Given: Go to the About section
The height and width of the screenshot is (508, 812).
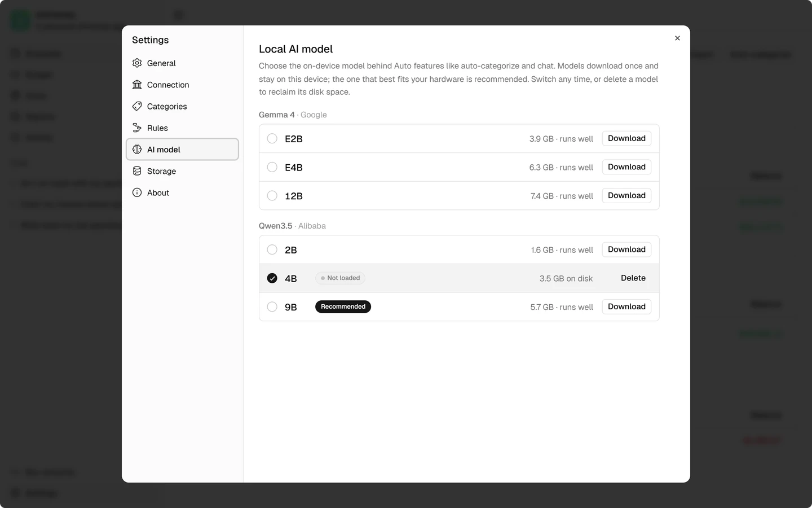Looking at the screenshot, I should coord(182,192).
